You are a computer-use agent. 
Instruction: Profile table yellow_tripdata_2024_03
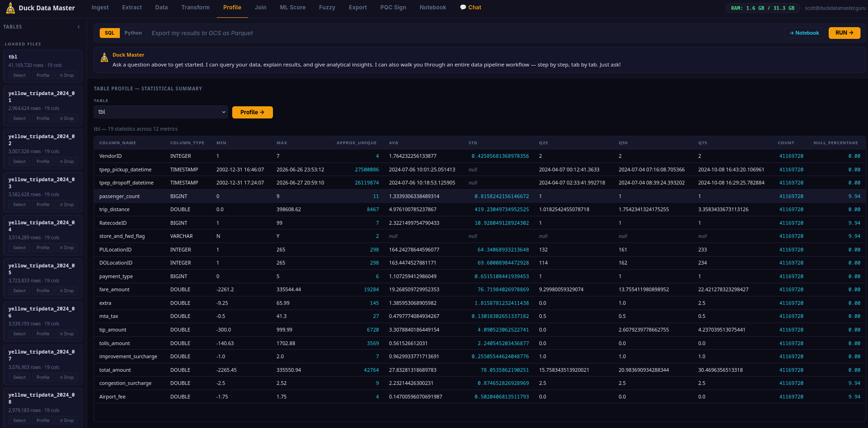click(43, 205)
